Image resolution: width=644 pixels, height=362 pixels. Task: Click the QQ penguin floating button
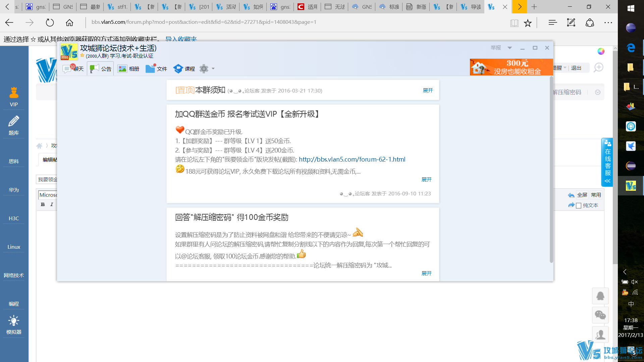[600, 296]
